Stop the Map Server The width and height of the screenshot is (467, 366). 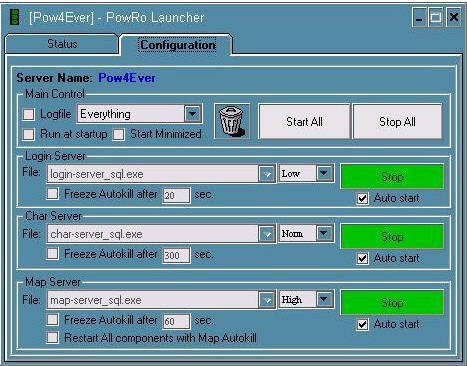coord(392,302)
